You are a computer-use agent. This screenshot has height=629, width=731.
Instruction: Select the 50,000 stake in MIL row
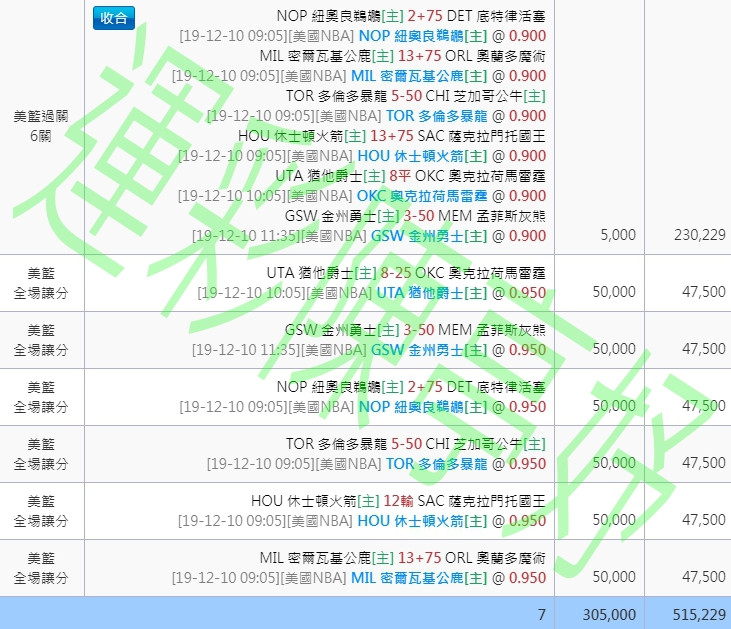[x=614, y=576]
